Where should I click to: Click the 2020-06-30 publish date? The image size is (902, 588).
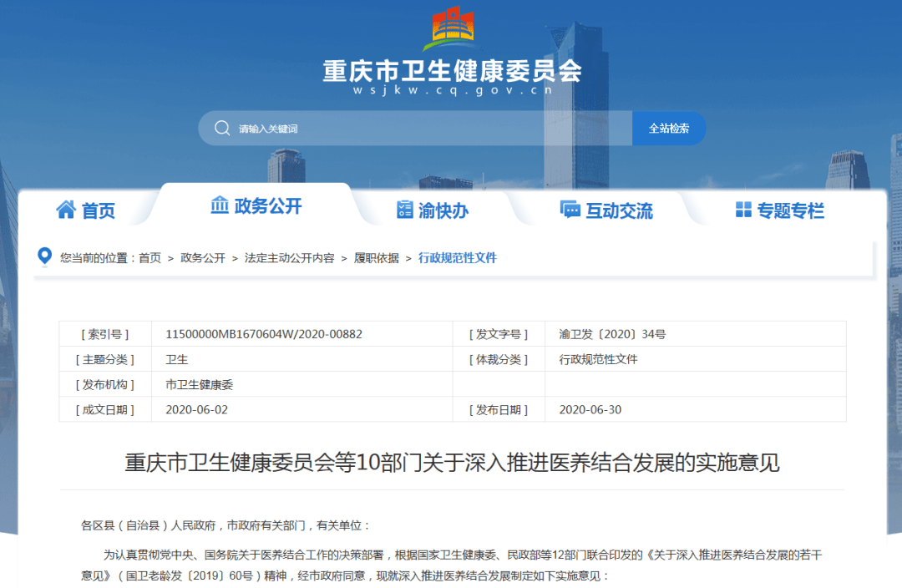coord(590,409)
